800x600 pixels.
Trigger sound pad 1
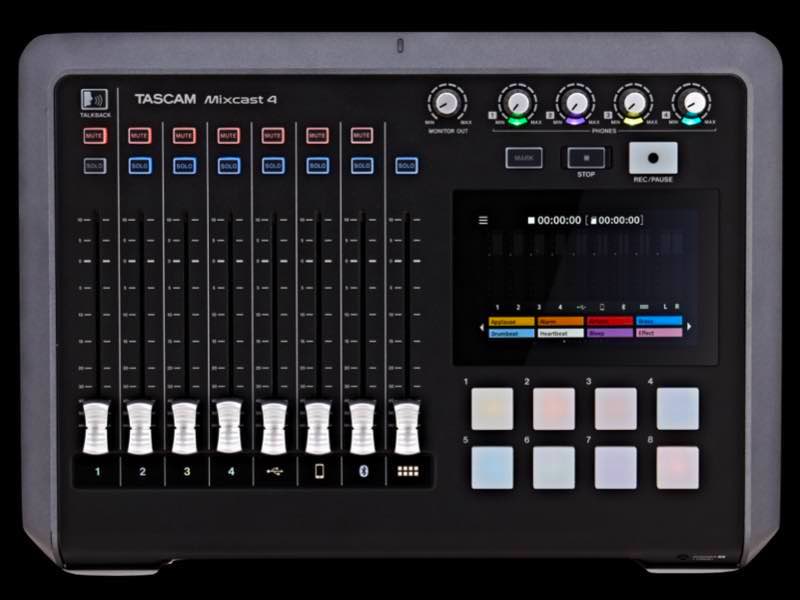[492, 409]
